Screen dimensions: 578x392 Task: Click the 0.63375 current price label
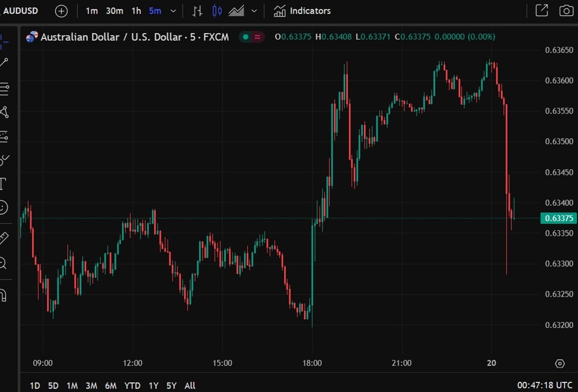point(558,219)
